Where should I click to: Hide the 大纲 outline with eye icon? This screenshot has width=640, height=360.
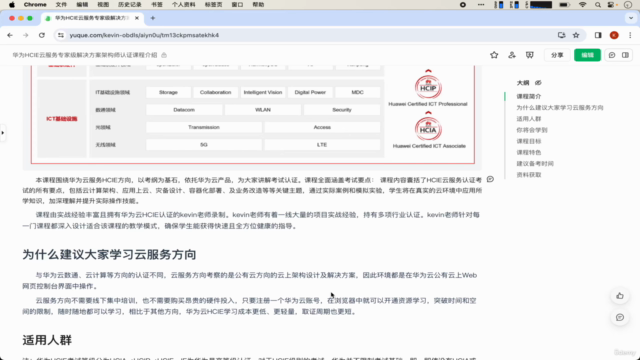pos(538,83)
